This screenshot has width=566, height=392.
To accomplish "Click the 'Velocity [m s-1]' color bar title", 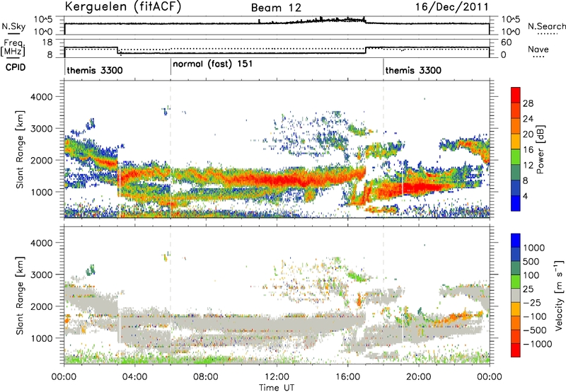I will tap(559, 295).
